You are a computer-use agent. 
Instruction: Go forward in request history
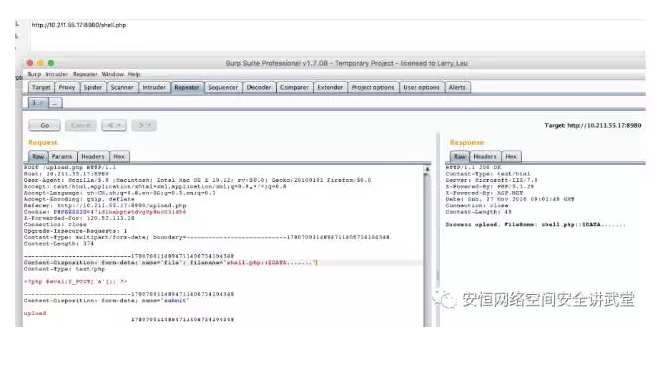(x=144, y=125)
